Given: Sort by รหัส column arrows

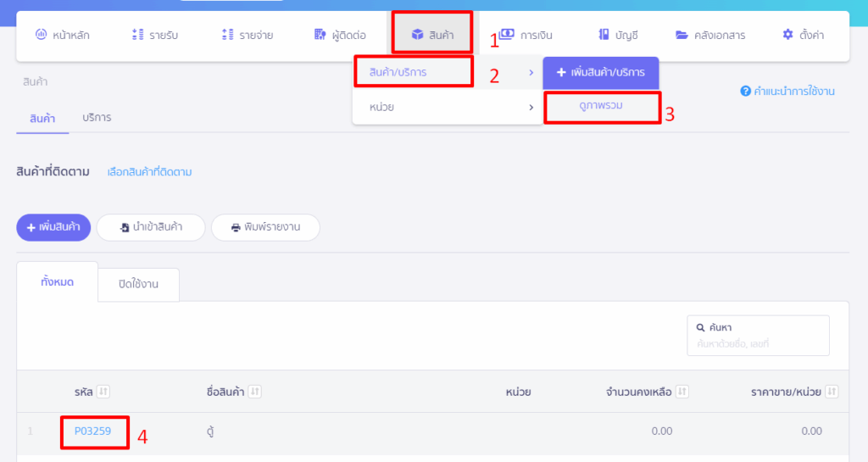Looking at the screenshot, I should click(103, 392).
